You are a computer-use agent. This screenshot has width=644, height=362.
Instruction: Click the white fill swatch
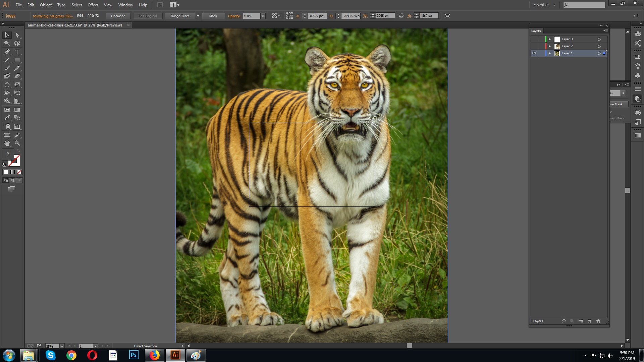click(x=5, y=172)
